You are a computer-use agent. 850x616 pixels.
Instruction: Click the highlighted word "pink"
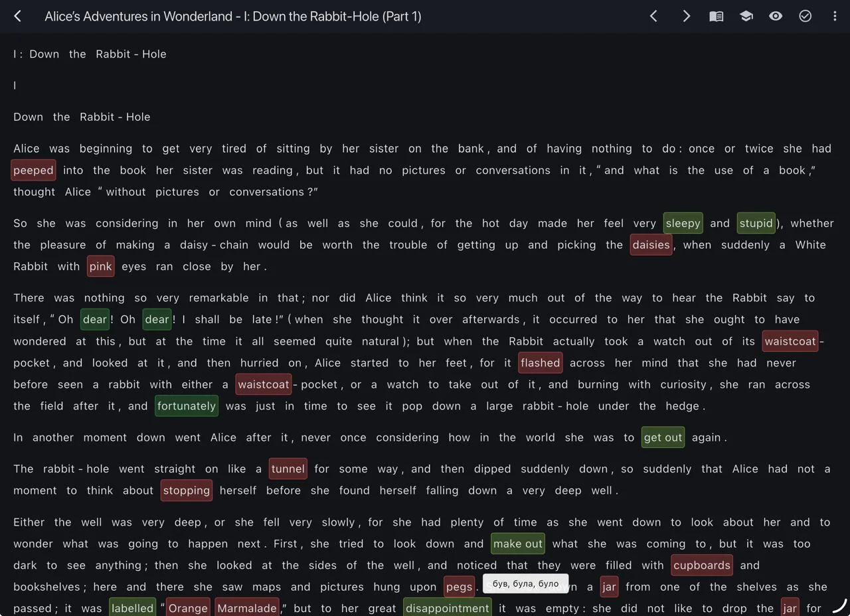tap(100, 266)
